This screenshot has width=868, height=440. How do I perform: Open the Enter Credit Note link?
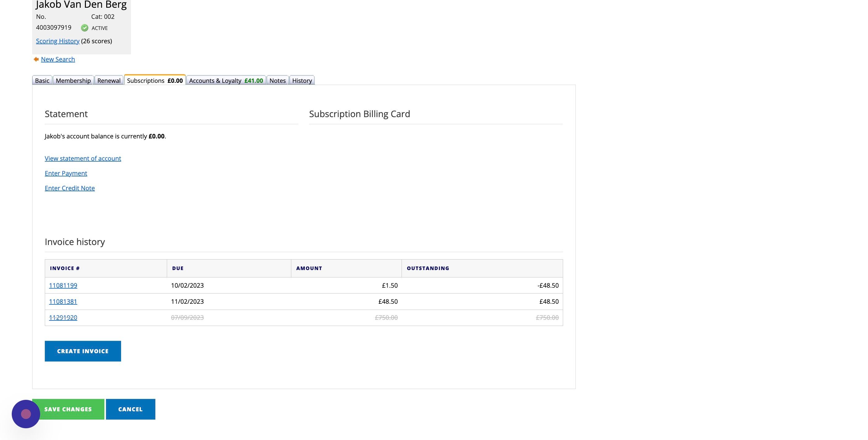(x=70, y=188)
